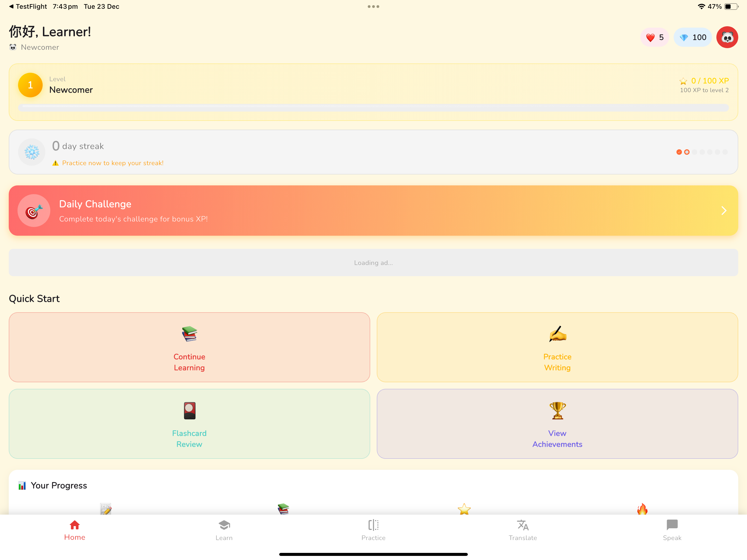Click the bar chart Your Progress icon

(x=22, y=485)
